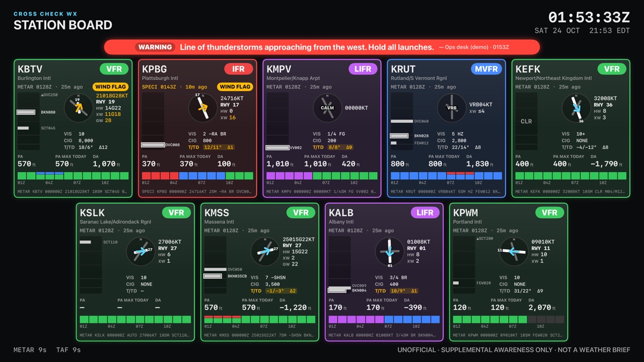The height and width of the screenshot is (362, 644).
Task: Click the KMPV calm wind compass
Action: 327,108
